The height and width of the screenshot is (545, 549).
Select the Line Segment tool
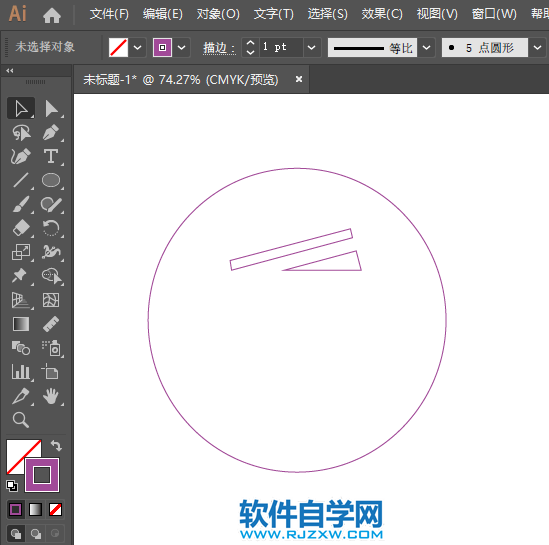(21, 180)
